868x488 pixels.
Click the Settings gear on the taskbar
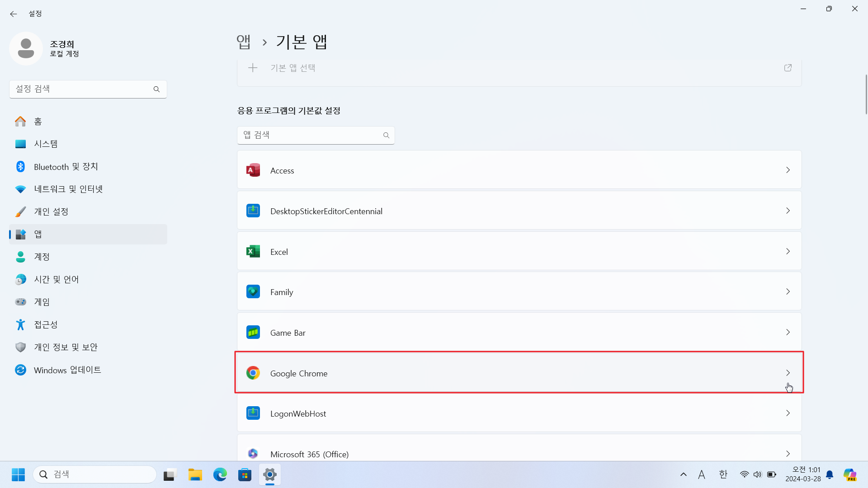click(x=270, y=474)
